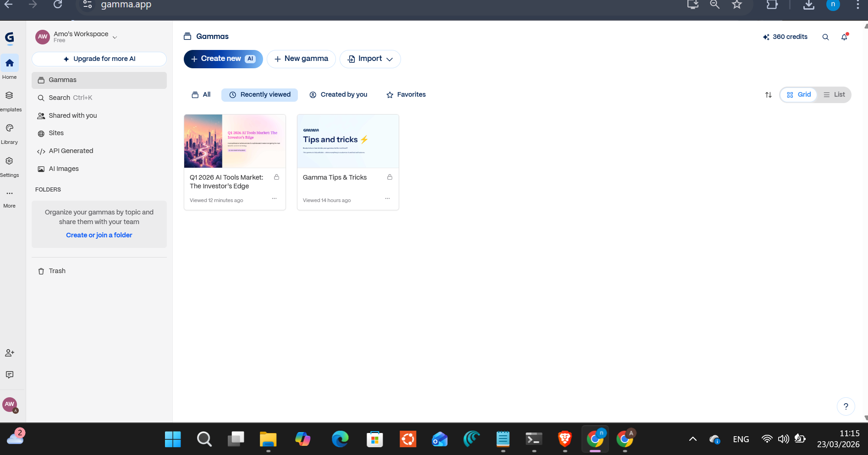
Task: Click the New gamma button
Action: coord(301,59)
